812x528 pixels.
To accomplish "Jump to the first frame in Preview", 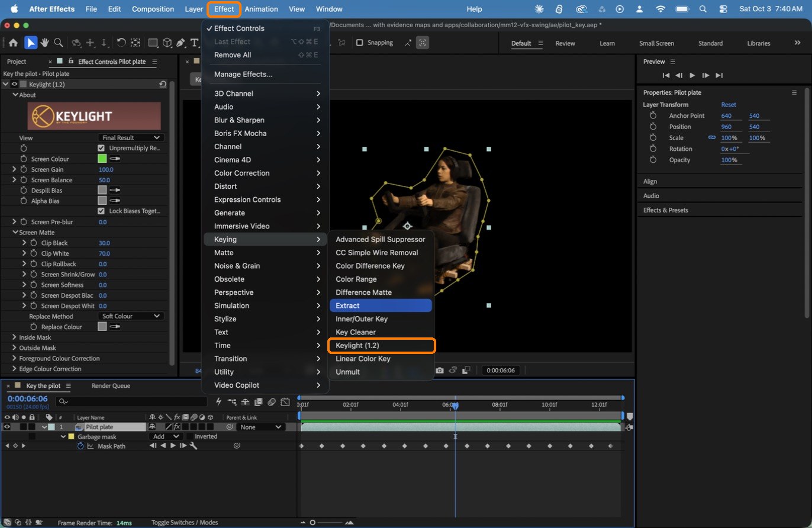I will (x=666, y=75).
